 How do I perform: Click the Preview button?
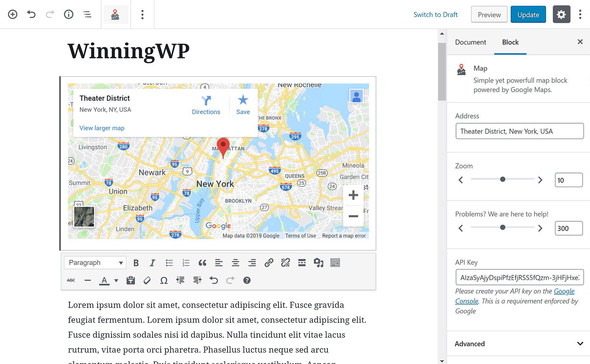point(489,15)
